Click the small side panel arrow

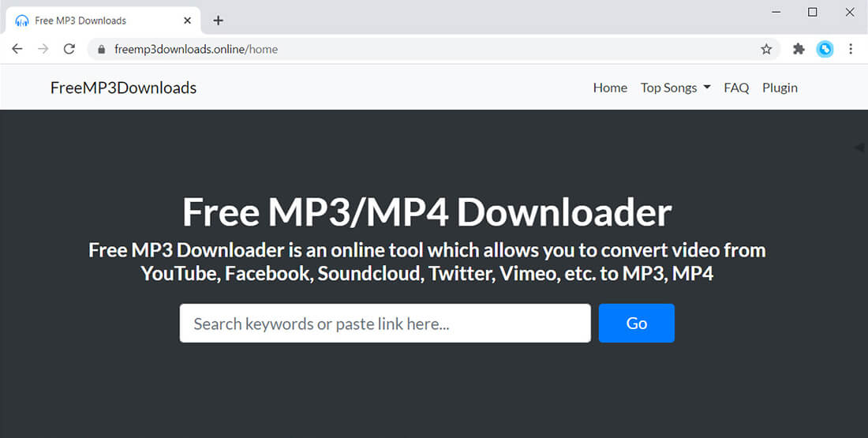859,148
